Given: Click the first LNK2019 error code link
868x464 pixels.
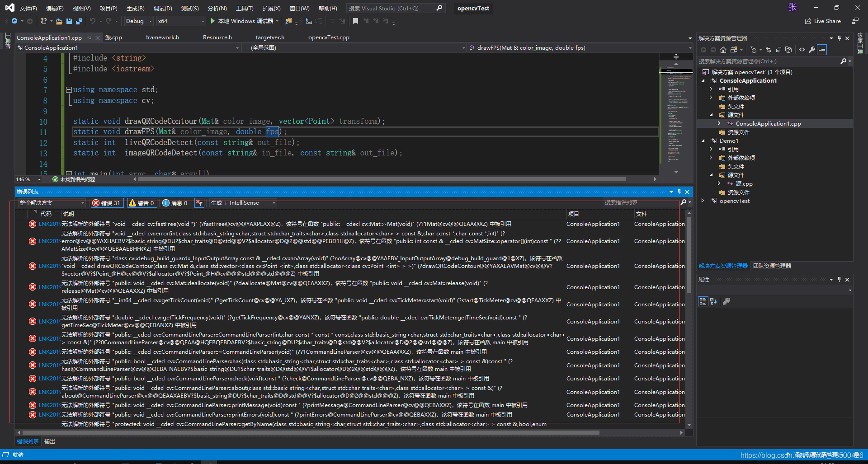Looking at the screenshot, I should (x=49, y=224).
